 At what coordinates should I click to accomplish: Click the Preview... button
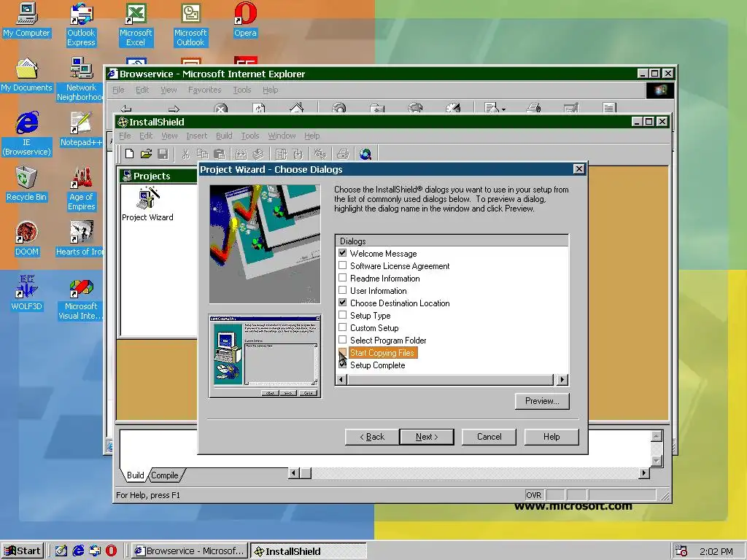[542, 401]
